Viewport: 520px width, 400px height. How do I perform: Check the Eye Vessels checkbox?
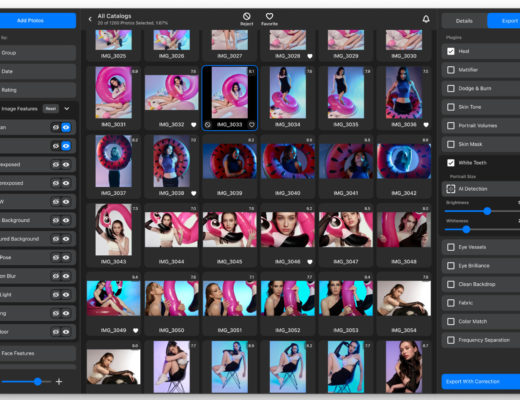coord(451,247)
